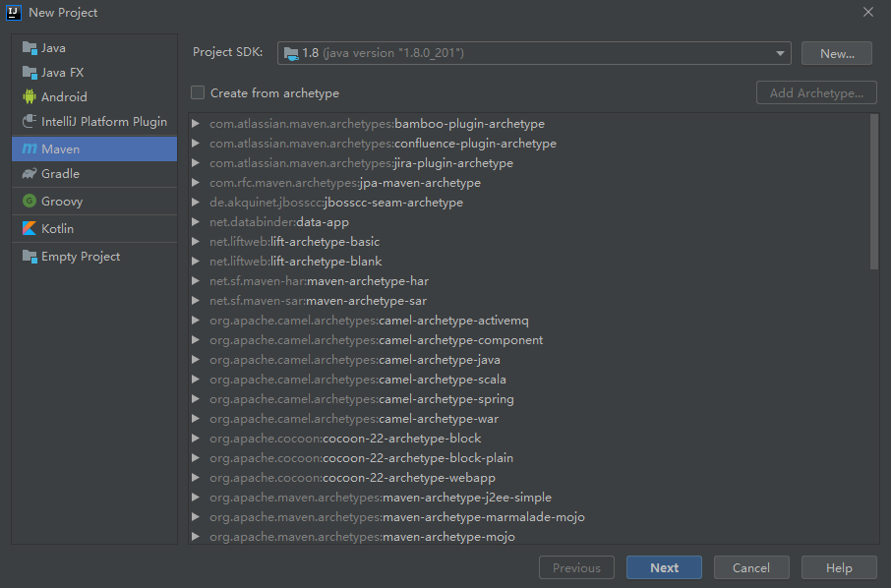Click the Java project type icon
Viewport: 891px width, 588px height.
(30, 48)
